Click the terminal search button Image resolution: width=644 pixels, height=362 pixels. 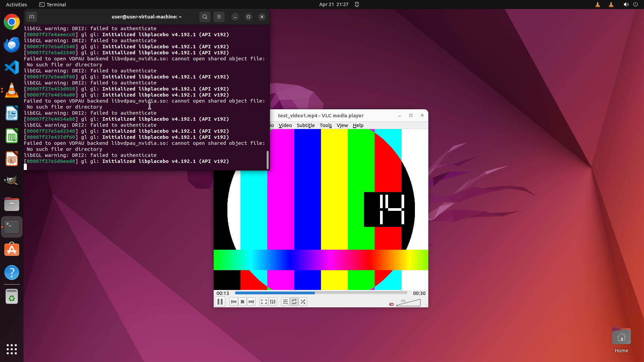tap(205, 17)
